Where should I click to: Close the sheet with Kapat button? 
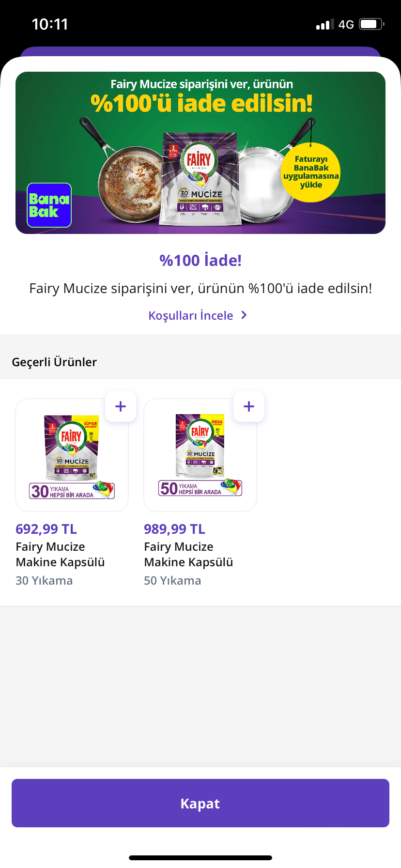click(x=200, y=803)
